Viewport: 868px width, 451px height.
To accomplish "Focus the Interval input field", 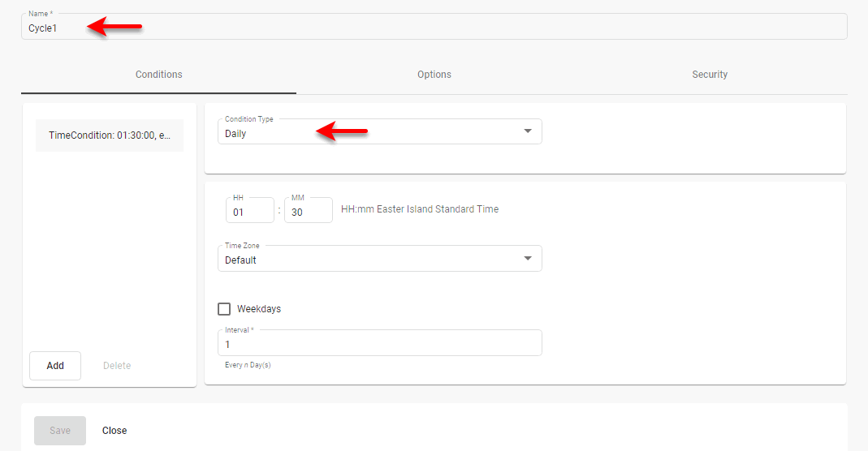I will click(x=379, y=344).
